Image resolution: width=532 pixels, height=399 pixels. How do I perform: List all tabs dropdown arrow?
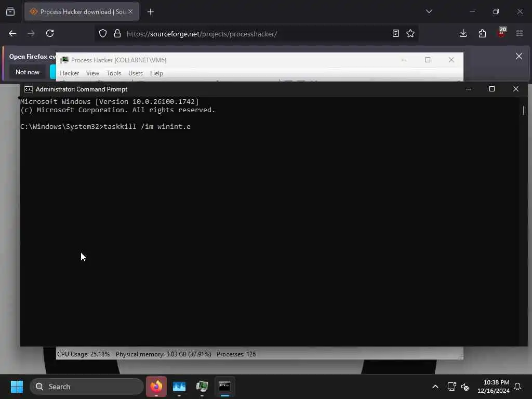click(x=429, y=11)
